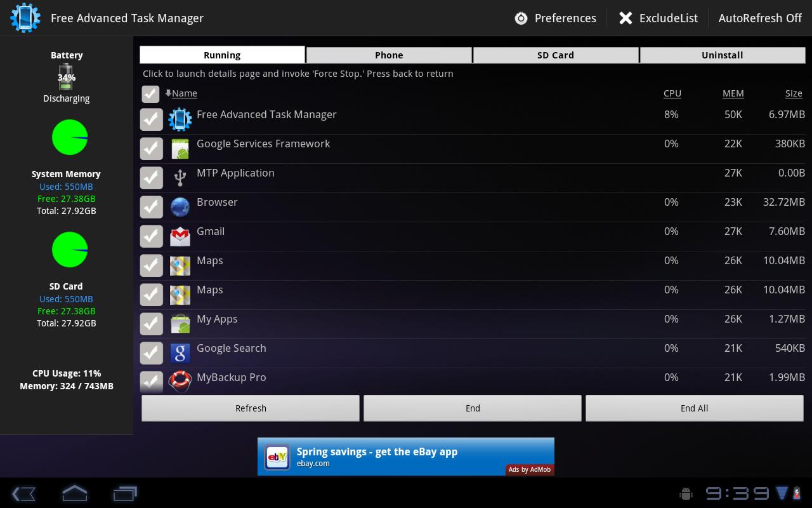Toggle AutoRefresh Off setting
This screenshot has height=508, width=812.
point(760,18)
